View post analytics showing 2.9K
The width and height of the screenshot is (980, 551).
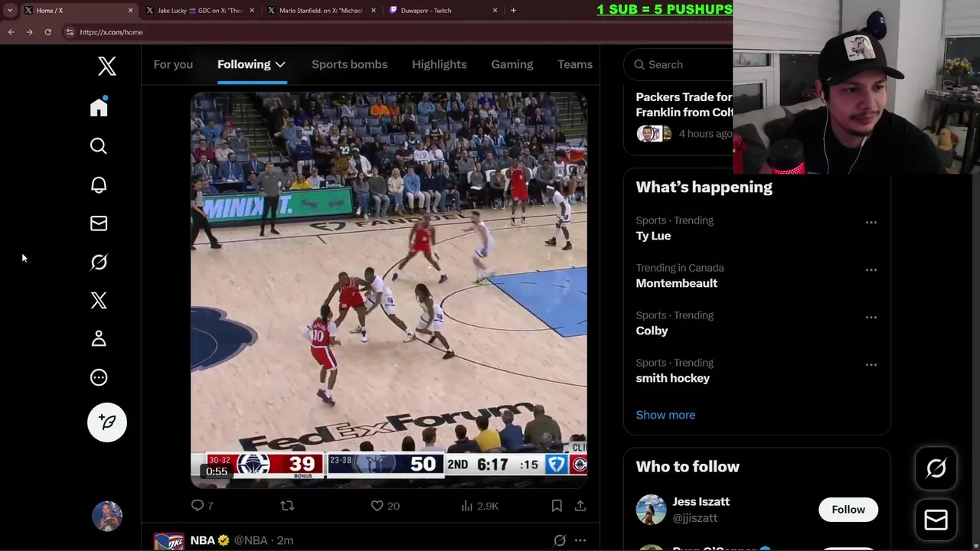tap(480, 506)
